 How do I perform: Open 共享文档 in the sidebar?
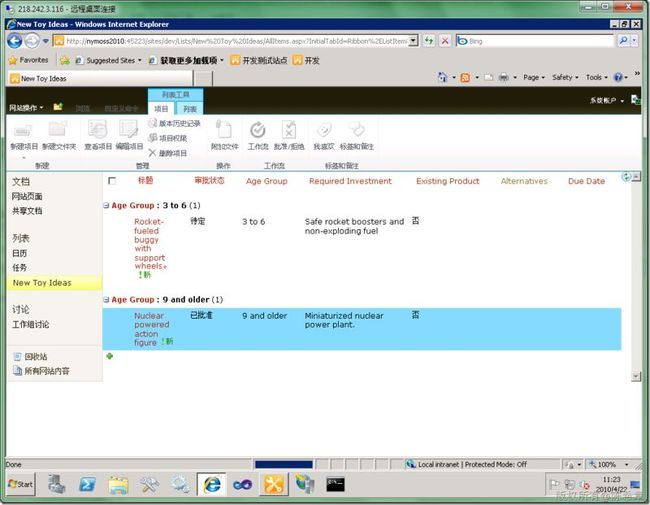(x=27, y=211)
